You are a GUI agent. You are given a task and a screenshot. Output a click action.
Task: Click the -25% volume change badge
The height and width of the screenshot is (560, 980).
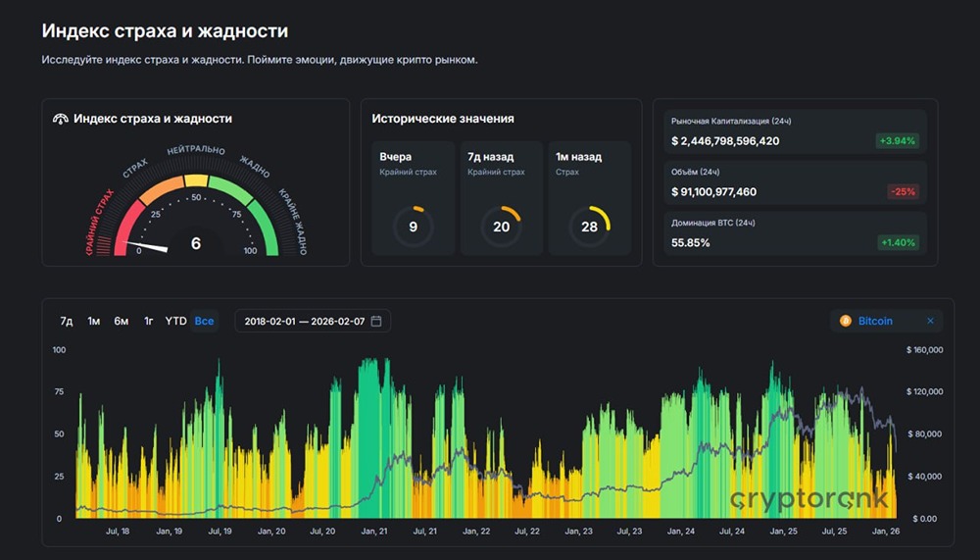(x=904, y=192)
